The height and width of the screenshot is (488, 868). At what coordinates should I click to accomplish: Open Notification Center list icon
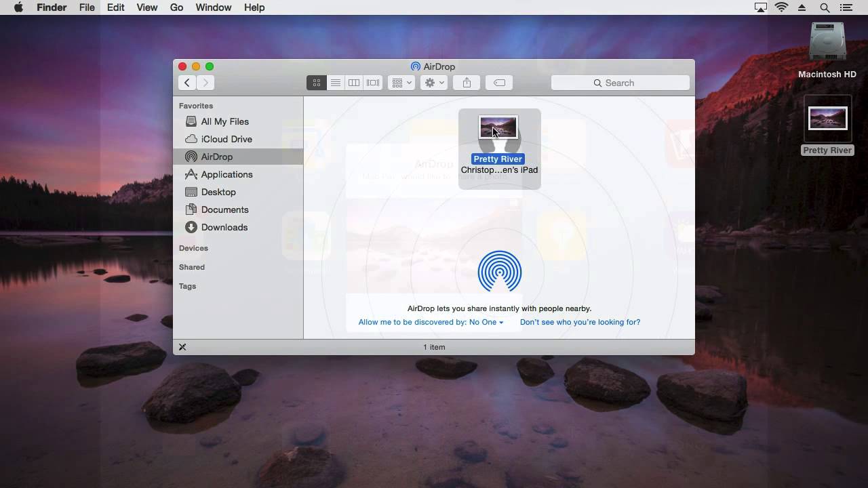[x=846, y=7]
